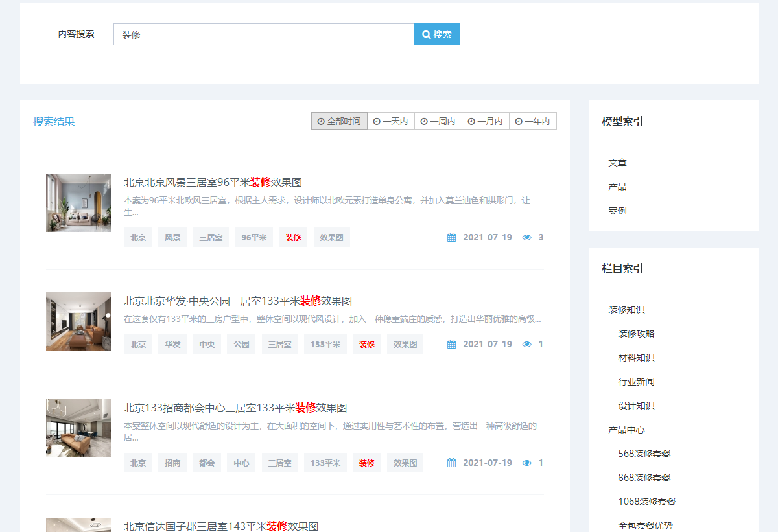Click the clock icon on 一天内 filter
778x532 pixels.
tap(377, 121)
